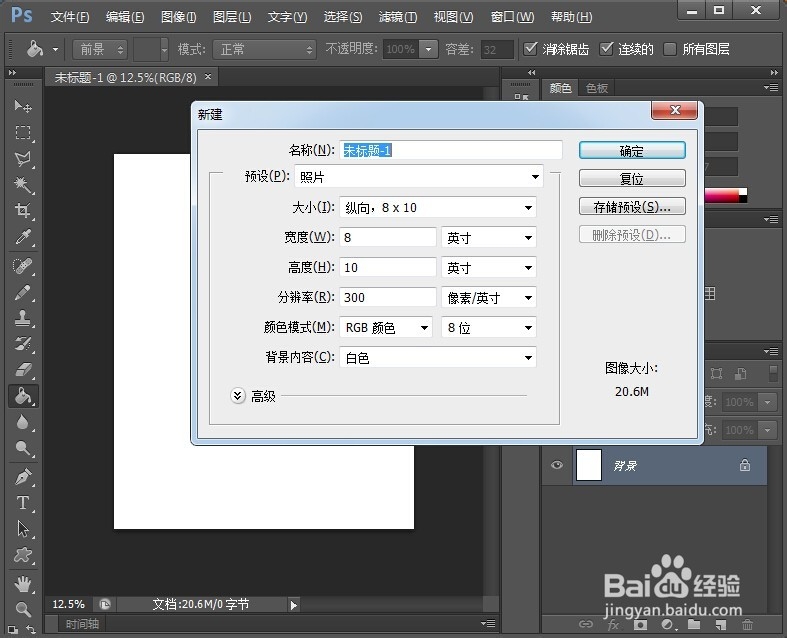Select the History Brush tool
Image resolution: width=787 pixels, height=638 pixels.
pos(23,344)
